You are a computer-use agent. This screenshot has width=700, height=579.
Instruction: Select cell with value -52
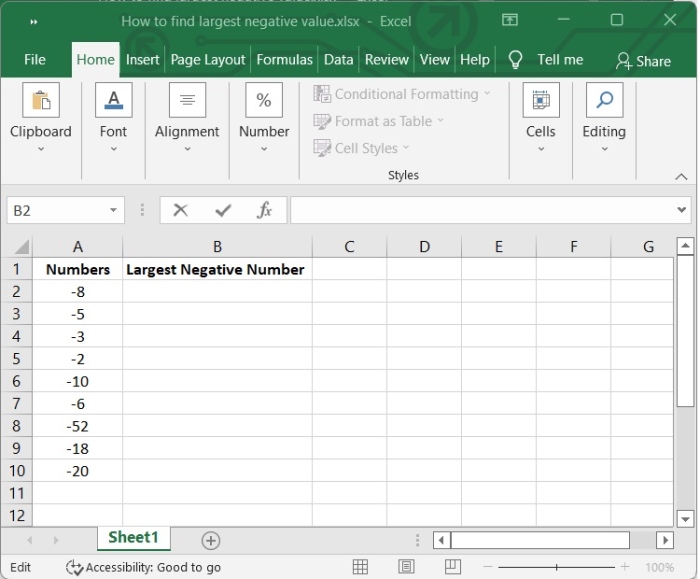click(78, 426)
